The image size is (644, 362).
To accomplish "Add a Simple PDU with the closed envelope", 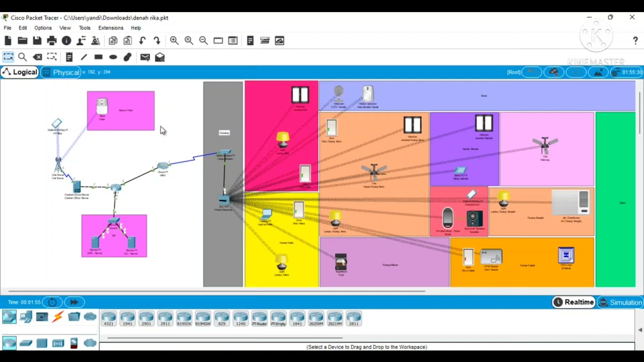I will 145,57.
